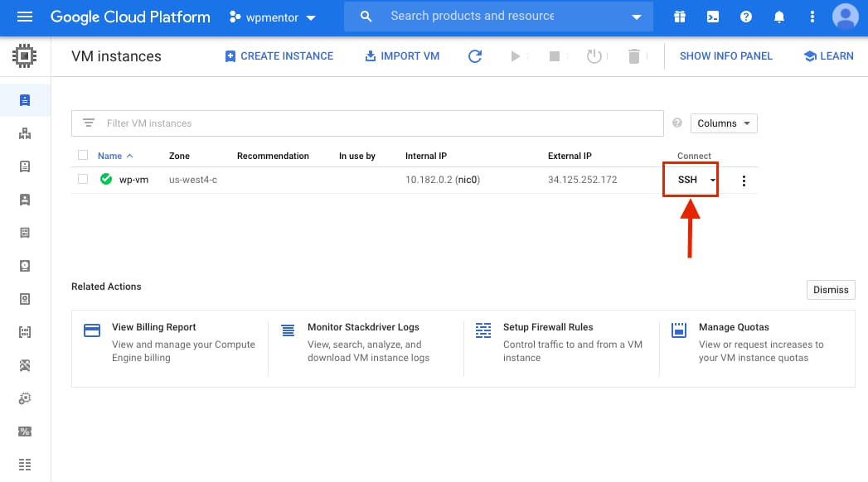868x482 pixels.
Task: Click the filter help question icon
Action: pos(677,123)
